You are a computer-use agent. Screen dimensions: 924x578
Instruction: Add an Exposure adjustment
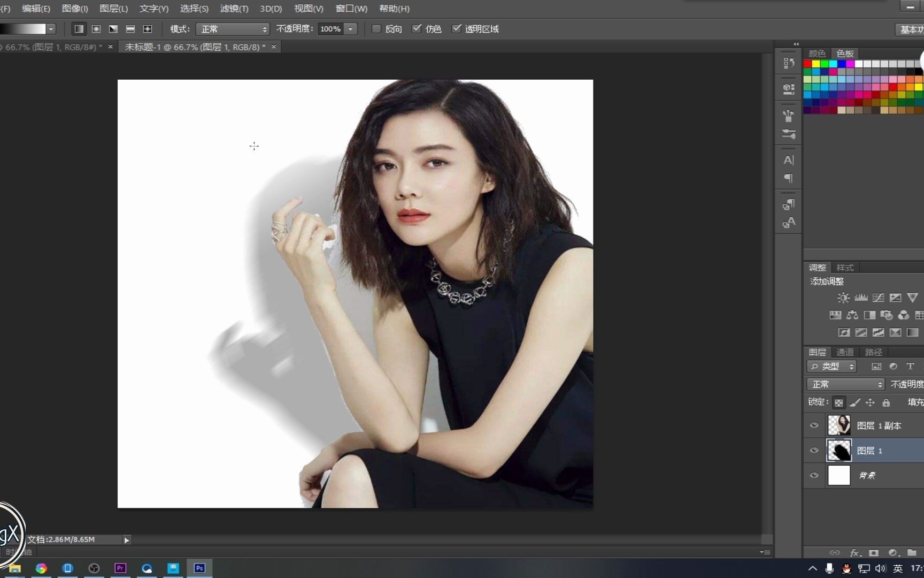pos(896,298)
